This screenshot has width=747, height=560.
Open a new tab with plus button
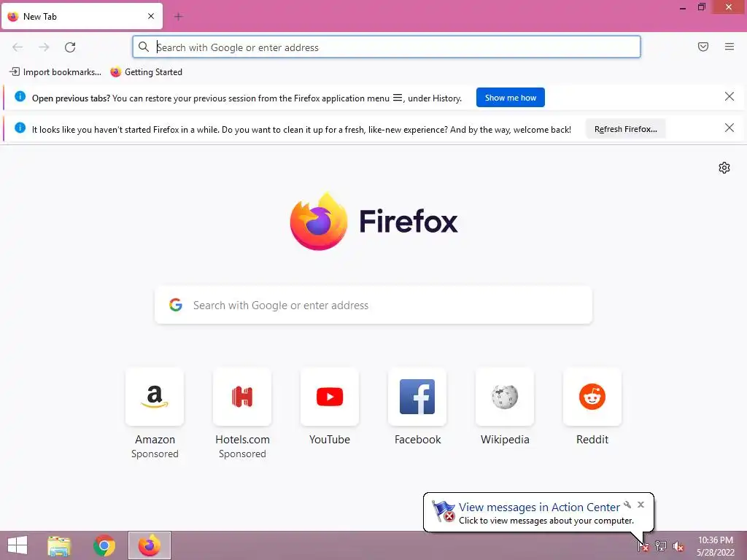pos(178,17)
